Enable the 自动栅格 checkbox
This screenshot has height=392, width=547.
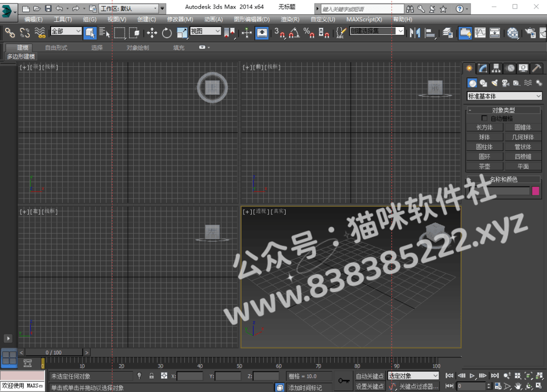tap(484, 118)
